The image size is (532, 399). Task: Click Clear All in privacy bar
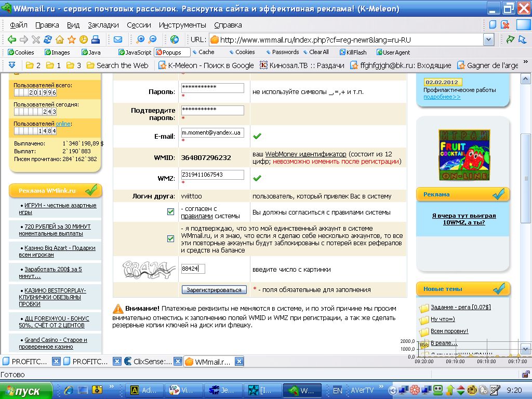[316, 52]
